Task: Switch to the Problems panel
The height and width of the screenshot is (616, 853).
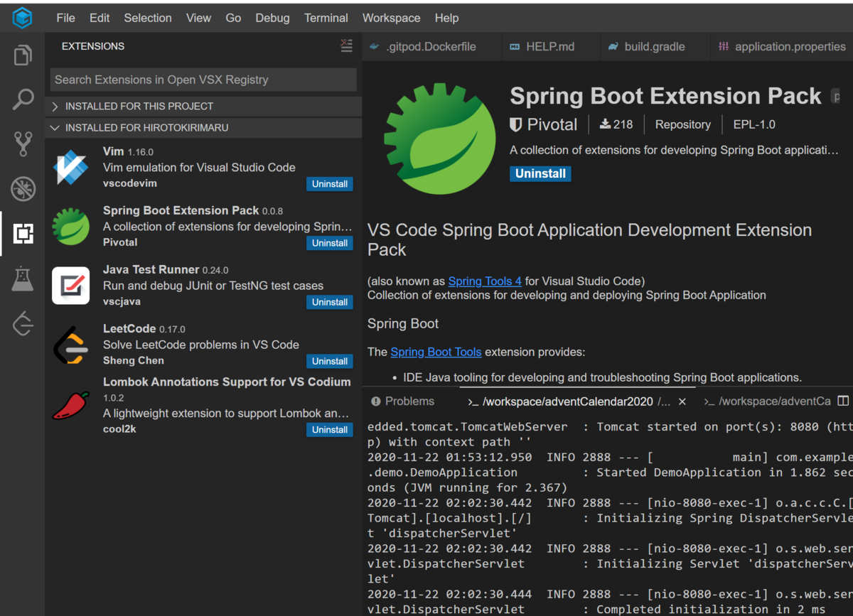Action: tap(402, 401)
